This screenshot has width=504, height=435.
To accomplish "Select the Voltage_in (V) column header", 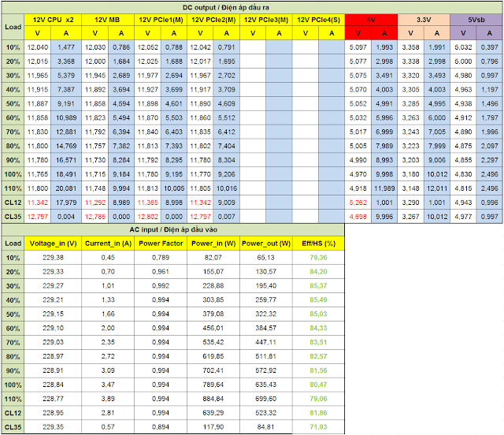I will pos(53,244).
